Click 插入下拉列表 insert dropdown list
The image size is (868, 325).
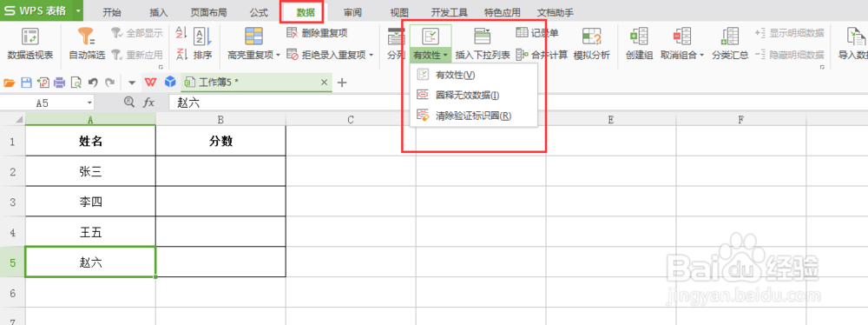(x=482, y=43)
